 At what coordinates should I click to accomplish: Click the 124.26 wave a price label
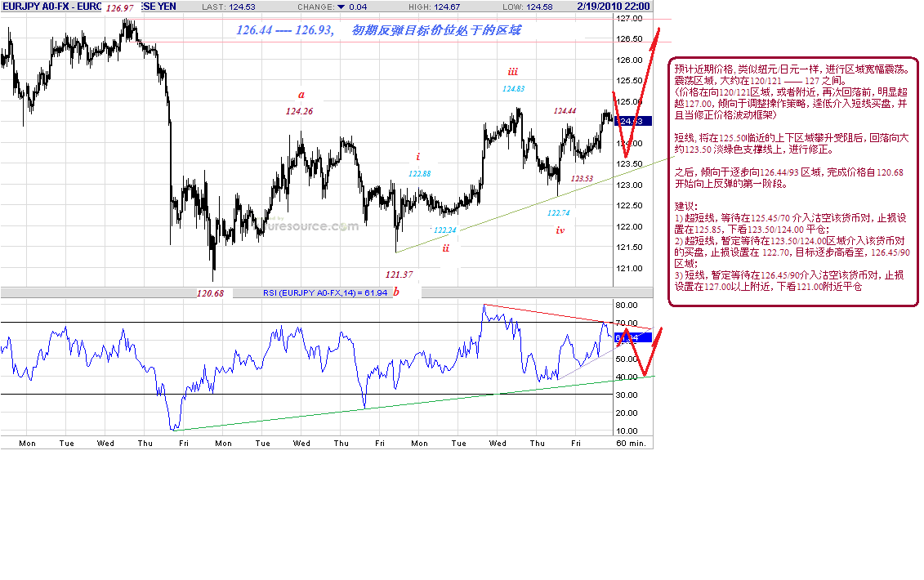pyautogui.click(x=299, y=111)
